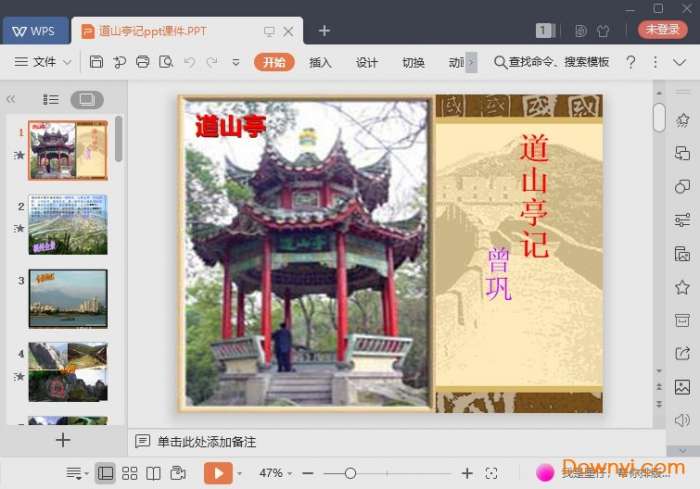Viewport: 700px width, 489px height.
Task: Open the picture icon in right sidebar
Action: click(x=683, y=387)
